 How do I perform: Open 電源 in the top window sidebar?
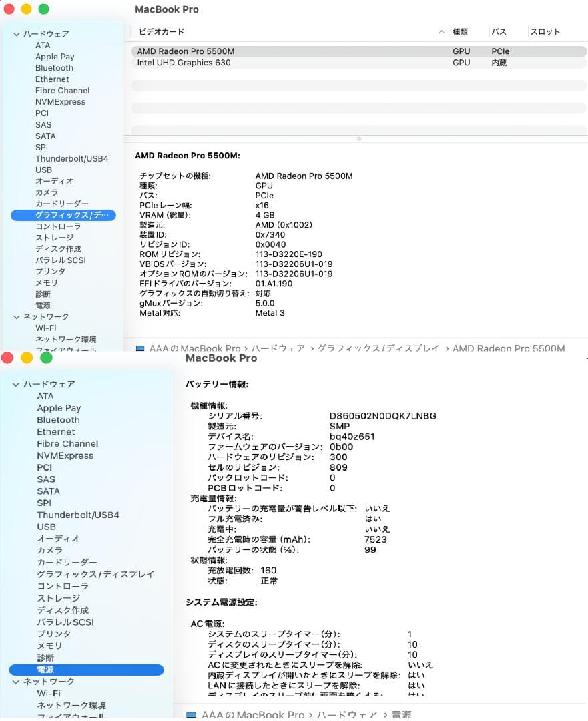point(43,305)
